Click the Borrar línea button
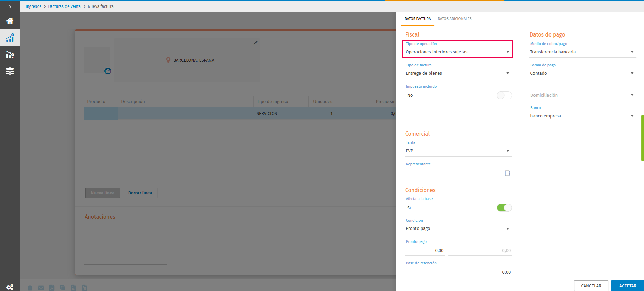This screenshot has width=644, height=291. (x=140, y=193)
